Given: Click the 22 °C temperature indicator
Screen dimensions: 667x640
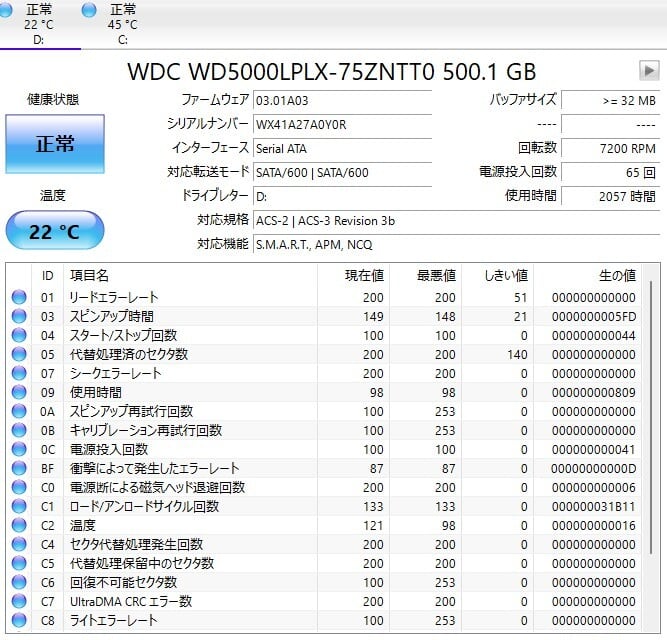Looking at the screenshot, I should 54,232.
